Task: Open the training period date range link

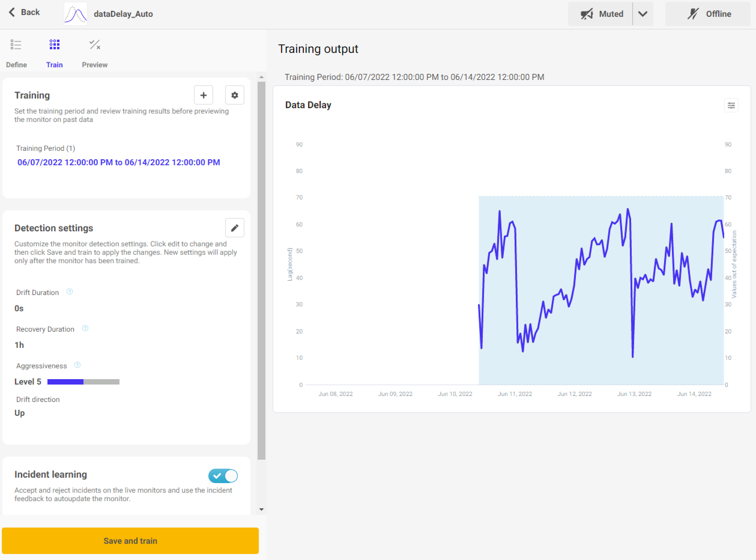Action: [119, 162]
